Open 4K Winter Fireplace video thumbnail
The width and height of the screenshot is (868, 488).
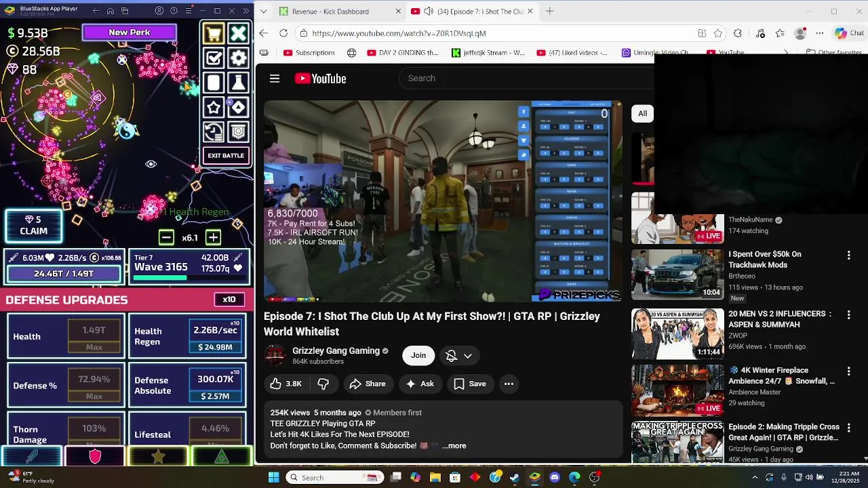[x=677, y=390]
